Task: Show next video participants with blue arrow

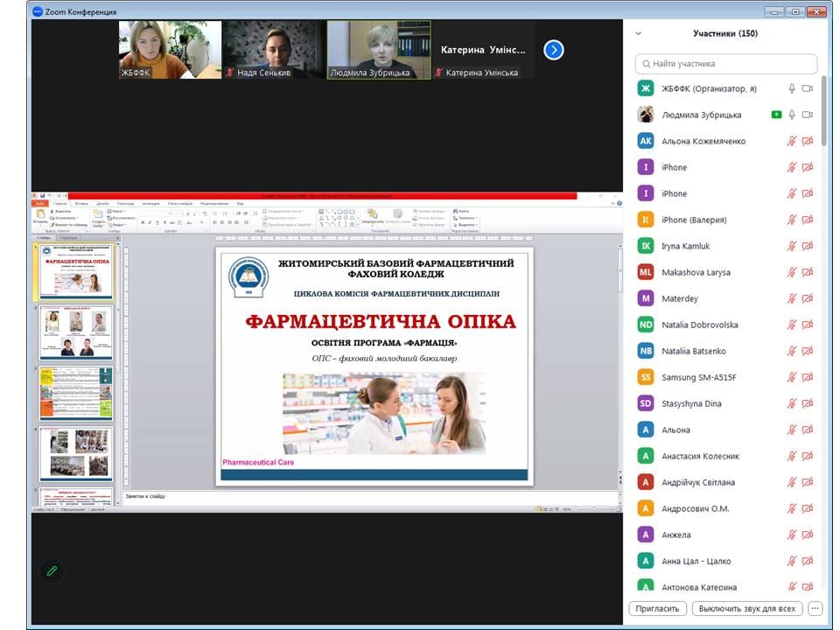Action: tap(553, 50)
